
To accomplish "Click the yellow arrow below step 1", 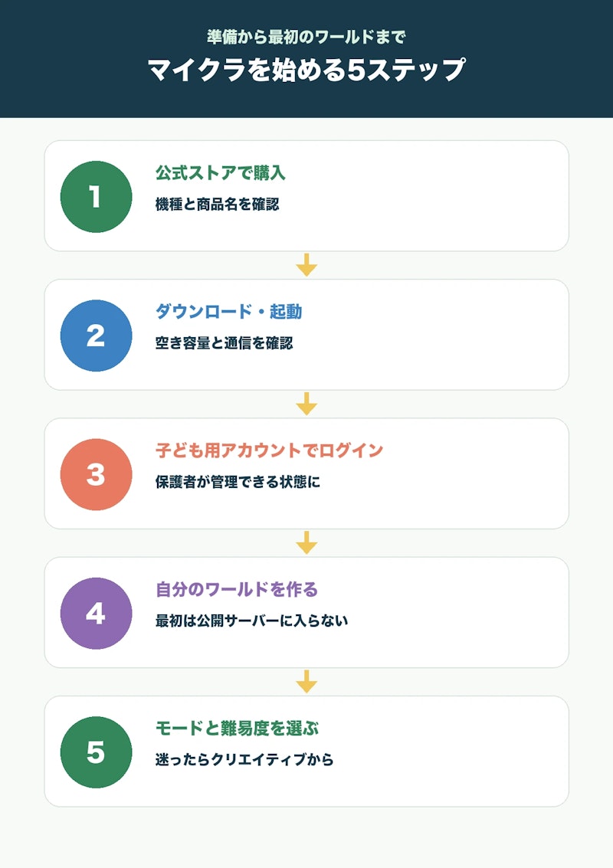I will (x=306, y=265).
